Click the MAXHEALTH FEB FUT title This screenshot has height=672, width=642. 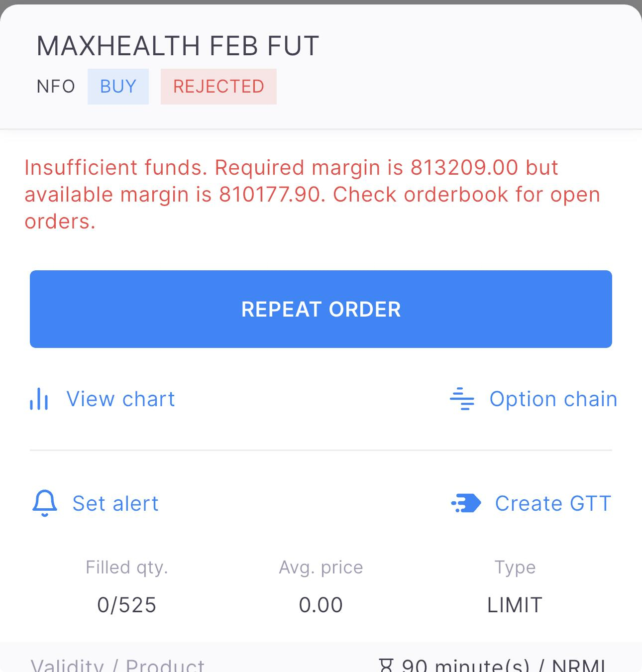point(178,46)
